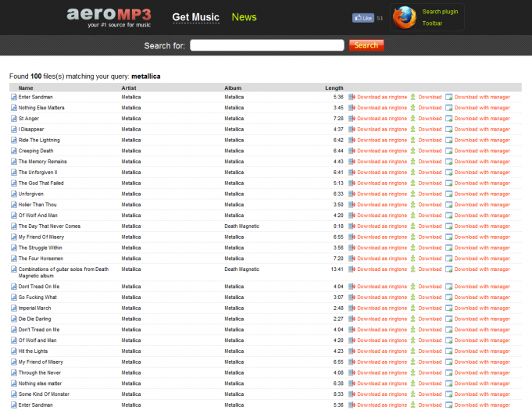Click the music file icon for Nothing else matter
Screen dimensions: 532x410
point(14,383)
